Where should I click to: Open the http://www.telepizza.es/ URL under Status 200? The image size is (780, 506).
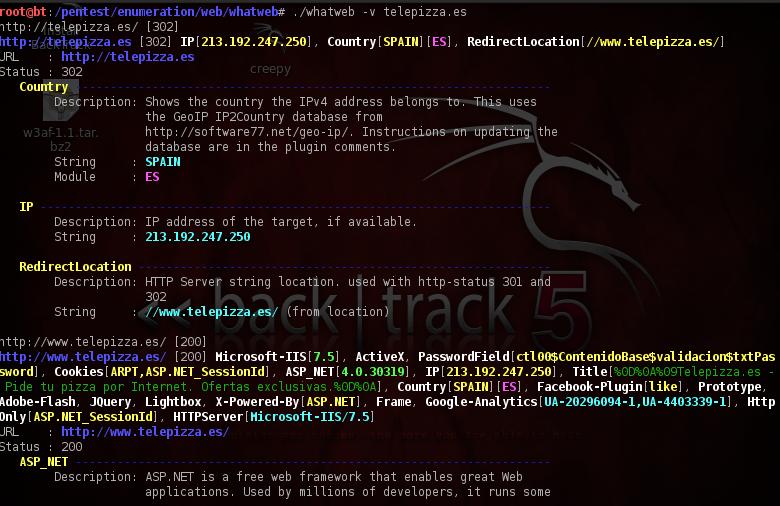145,432
